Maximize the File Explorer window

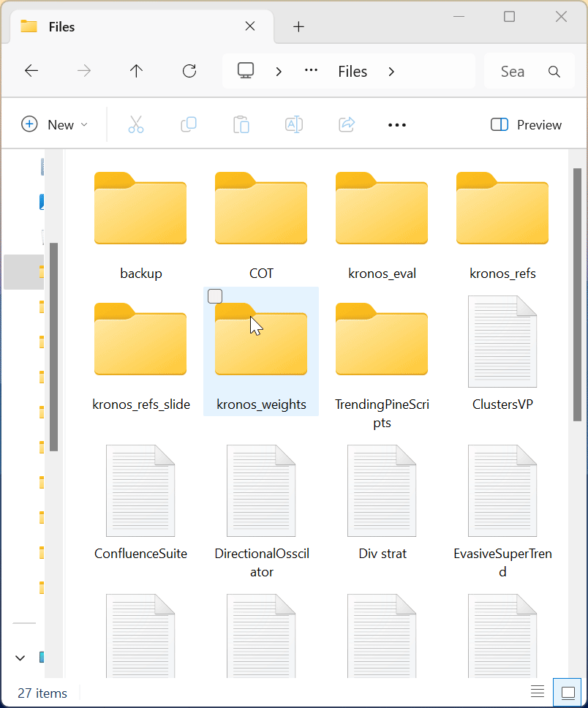click(510, 17)
